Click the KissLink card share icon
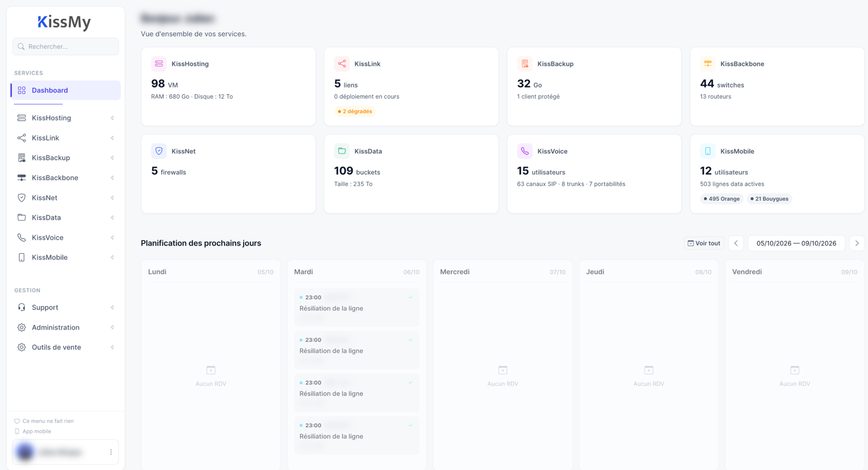This screenshot has height=470, width=868. click(x=342, y=63)
